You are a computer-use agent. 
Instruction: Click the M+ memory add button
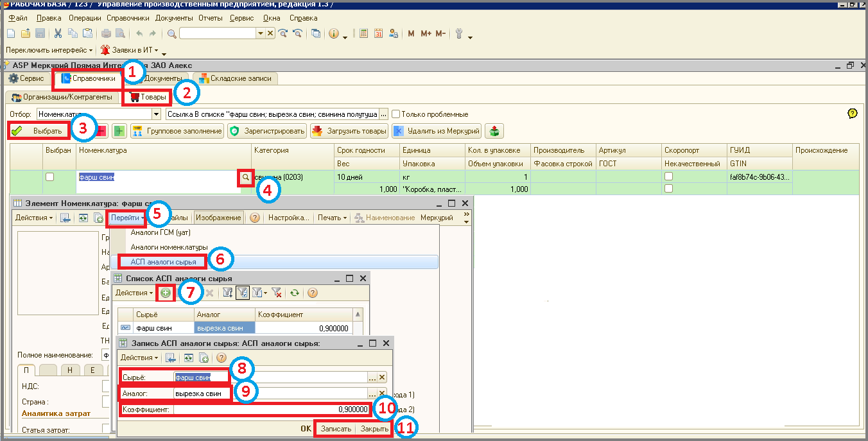(426, 33)
